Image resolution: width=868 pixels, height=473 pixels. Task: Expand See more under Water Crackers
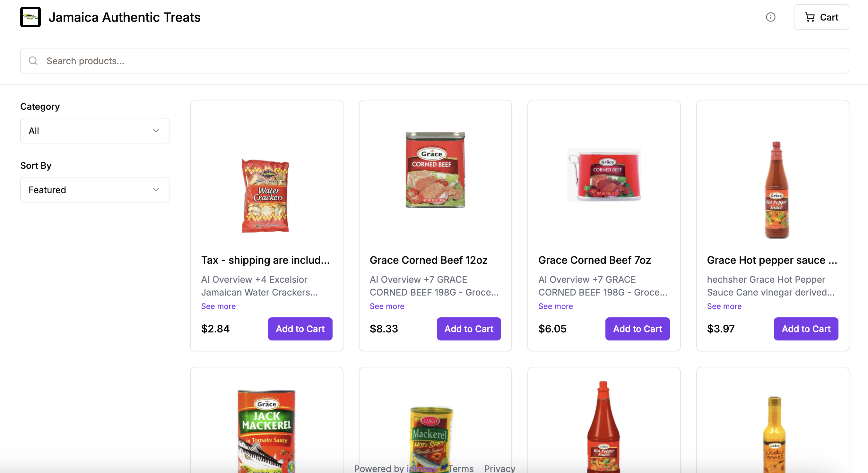point(218,306)
